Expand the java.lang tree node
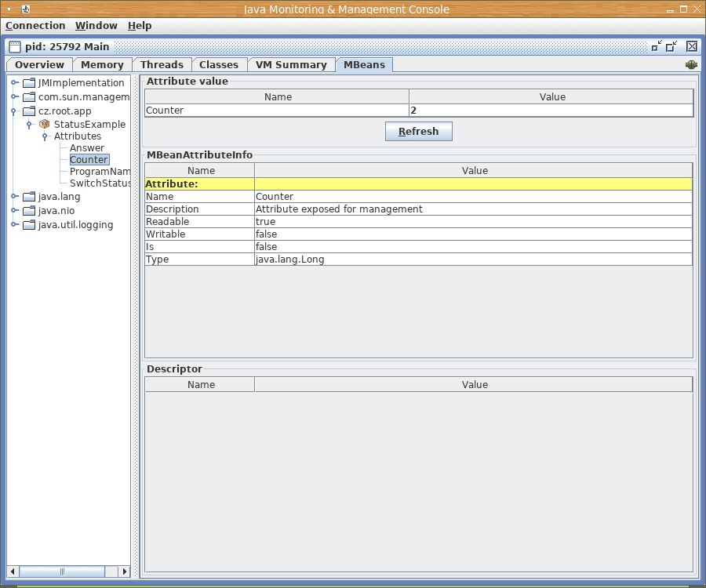706x588 pixels. click(14, 197)
